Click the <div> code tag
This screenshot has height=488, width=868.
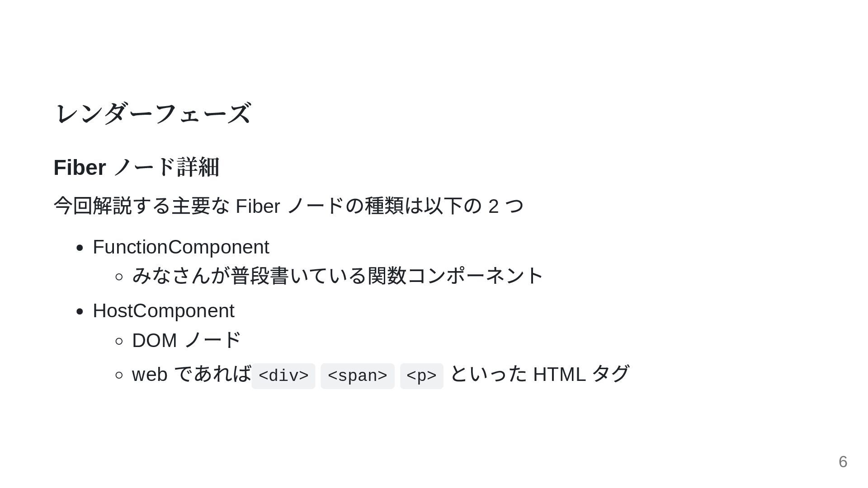point(283,376)
